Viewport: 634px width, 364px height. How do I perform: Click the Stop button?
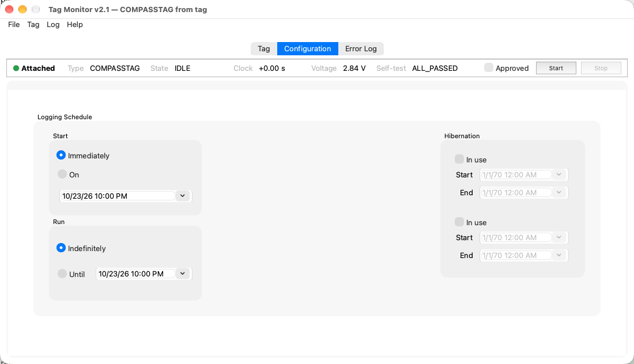tap(601, 68)
